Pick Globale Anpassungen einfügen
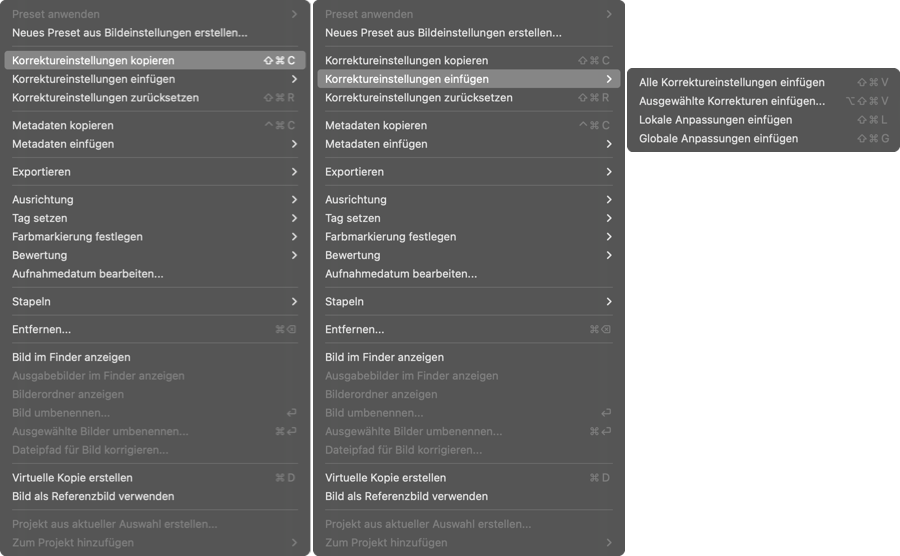 763,138
